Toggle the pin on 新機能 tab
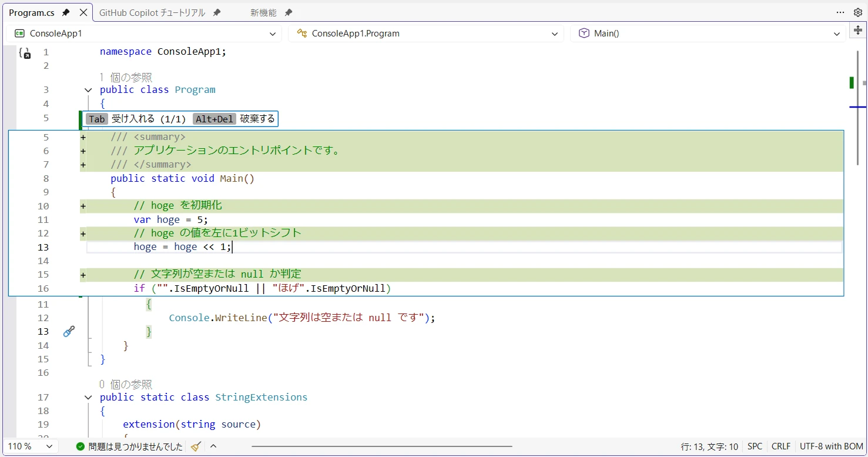This screenshot has width=868, height=457. (x=288, y=12)
